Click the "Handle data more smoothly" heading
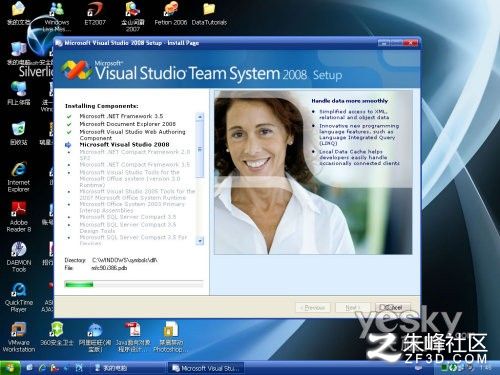The image size is (500, 375). pos(350,101)
